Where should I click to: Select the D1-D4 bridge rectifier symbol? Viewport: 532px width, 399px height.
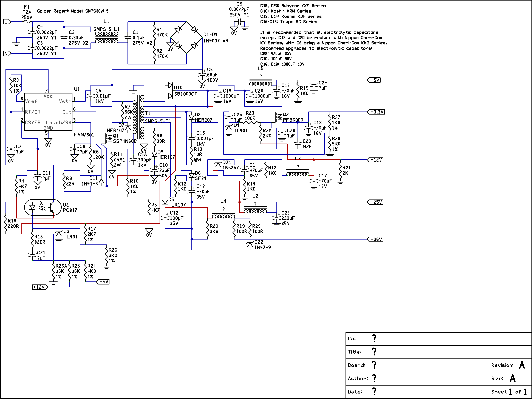point(186,38)
